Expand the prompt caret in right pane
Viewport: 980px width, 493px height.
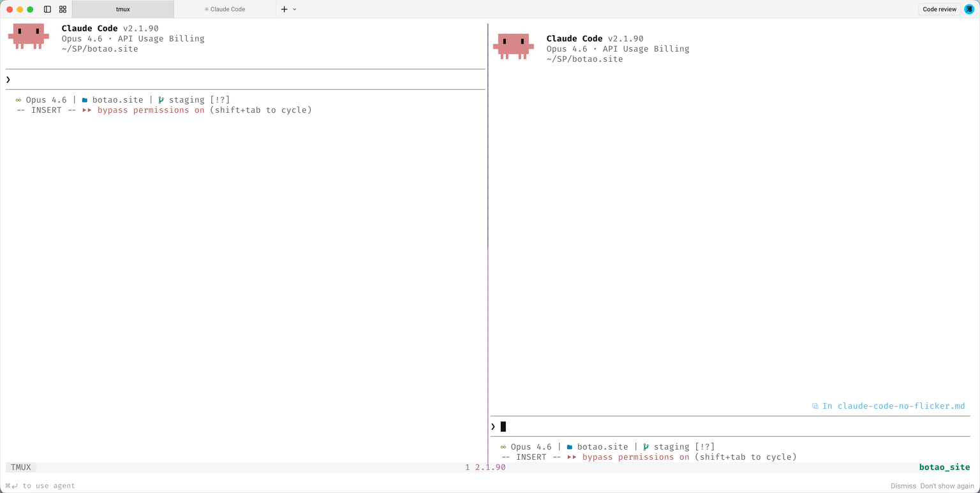click(493, 426)
